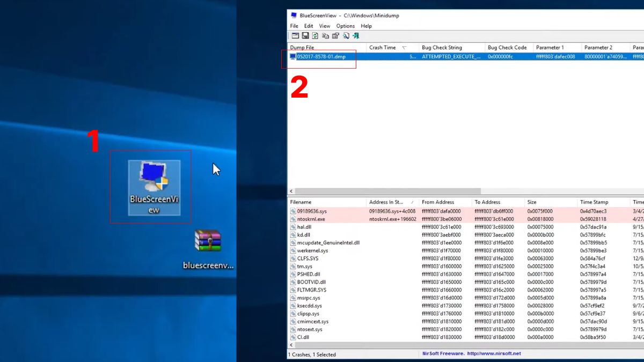Sort by Address In Stack column
Image resolution: width=644 pixels, height=362 pixels.
click(x=392, y=202)
